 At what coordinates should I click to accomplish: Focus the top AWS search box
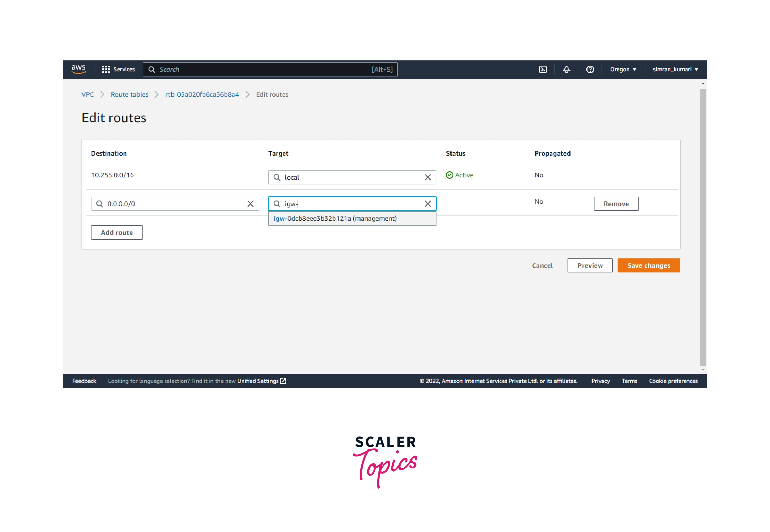[x=264, y=69]
